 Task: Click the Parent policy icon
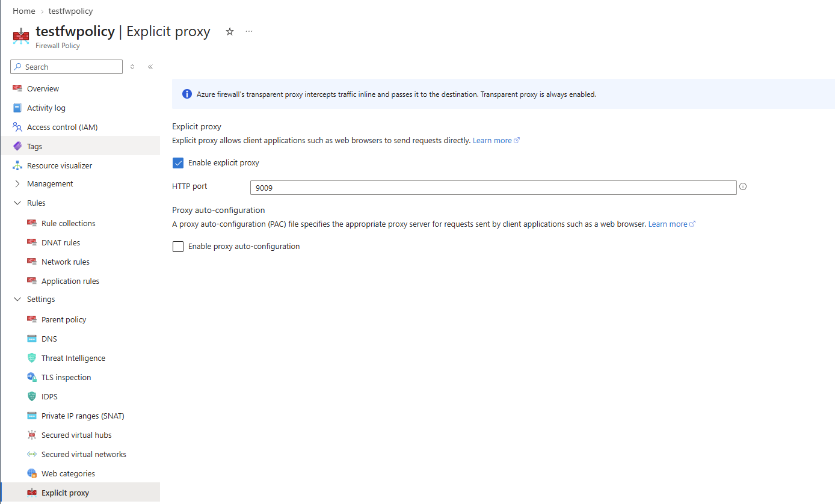[32, 319]
